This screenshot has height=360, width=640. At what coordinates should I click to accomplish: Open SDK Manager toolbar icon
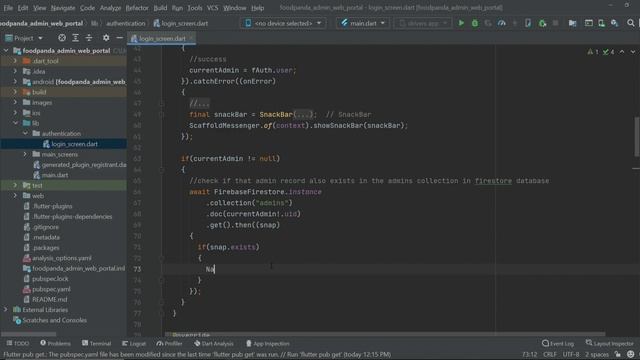click(x=615, y=23)
